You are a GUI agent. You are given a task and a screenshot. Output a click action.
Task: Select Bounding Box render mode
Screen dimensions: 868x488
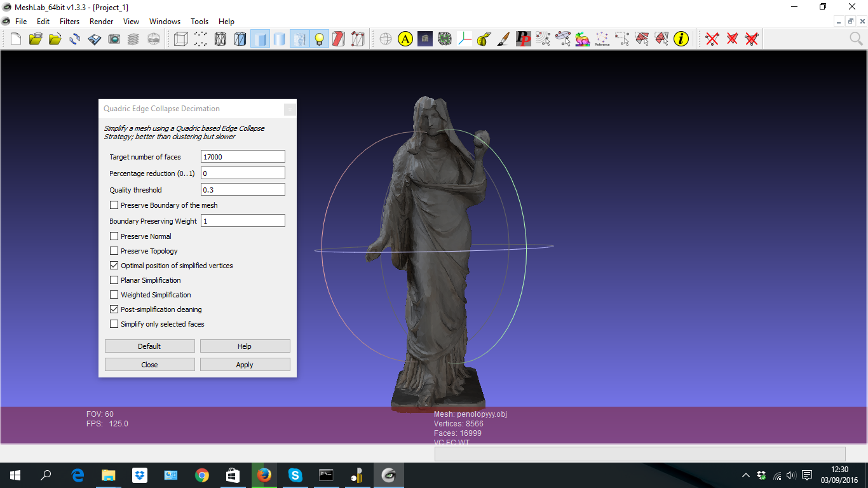180,39
